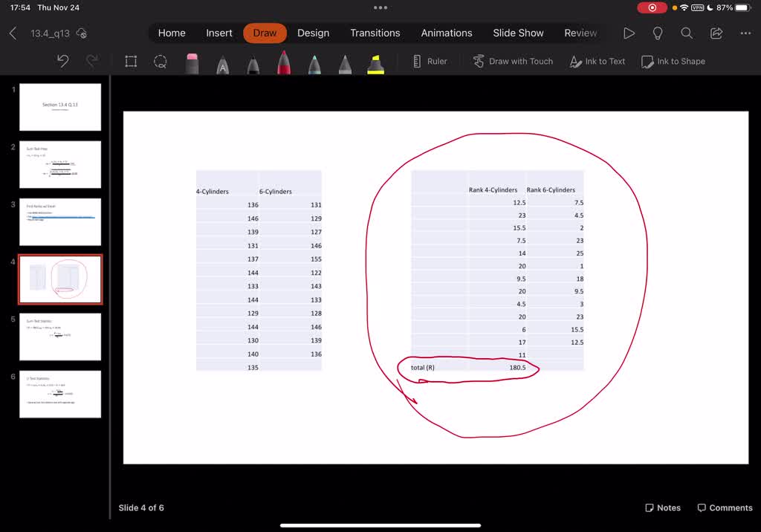
Task: Go back using the left chevron
Action: tap(13, 33)
